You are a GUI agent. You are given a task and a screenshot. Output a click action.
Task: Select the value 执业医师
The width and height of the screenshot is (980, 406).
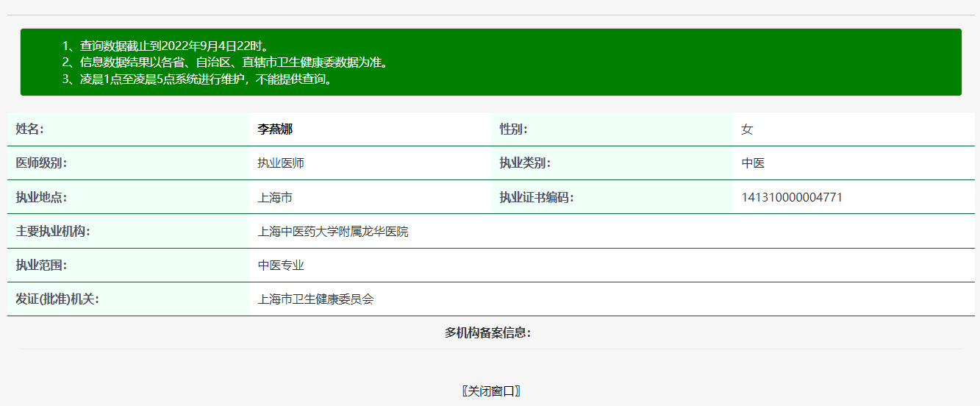281,163
